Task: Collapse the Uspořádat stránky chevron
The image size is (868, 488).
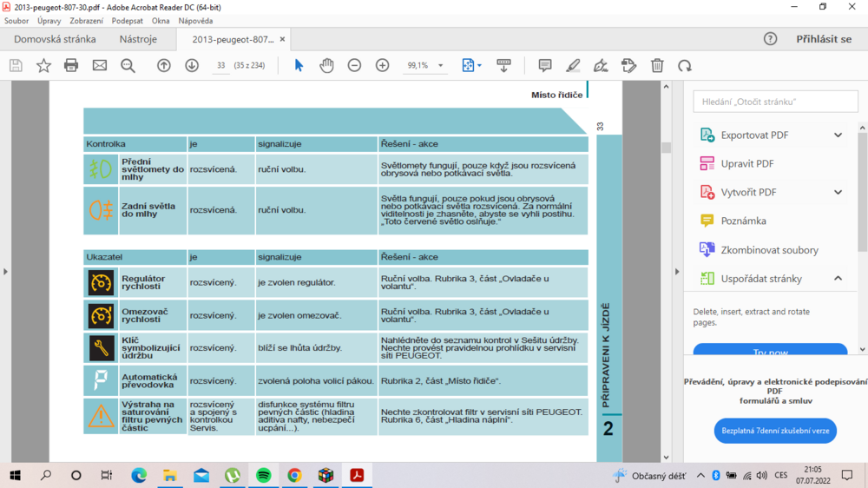Action: [838, 279]
